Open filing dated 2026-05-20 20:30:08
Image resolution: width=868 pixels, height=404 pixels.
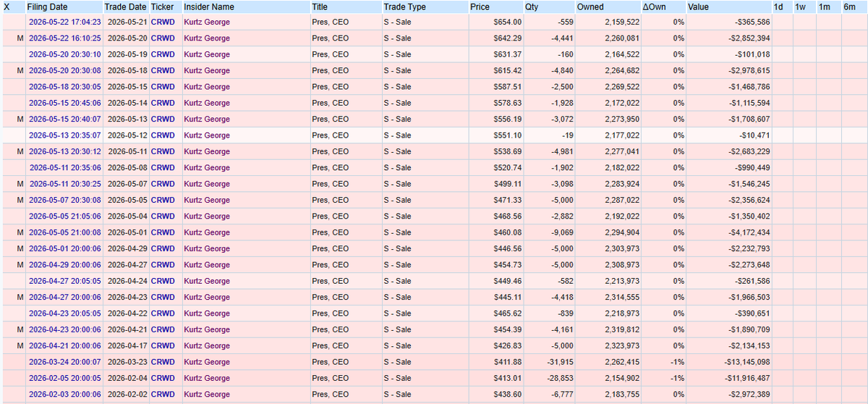coord(64,71)
